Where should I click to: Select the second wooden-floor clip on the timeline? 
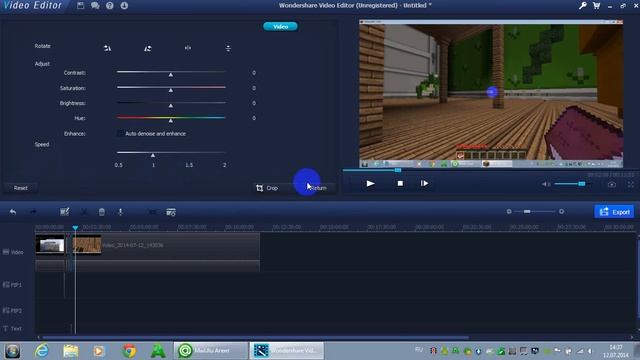click(x=87, y=245)
